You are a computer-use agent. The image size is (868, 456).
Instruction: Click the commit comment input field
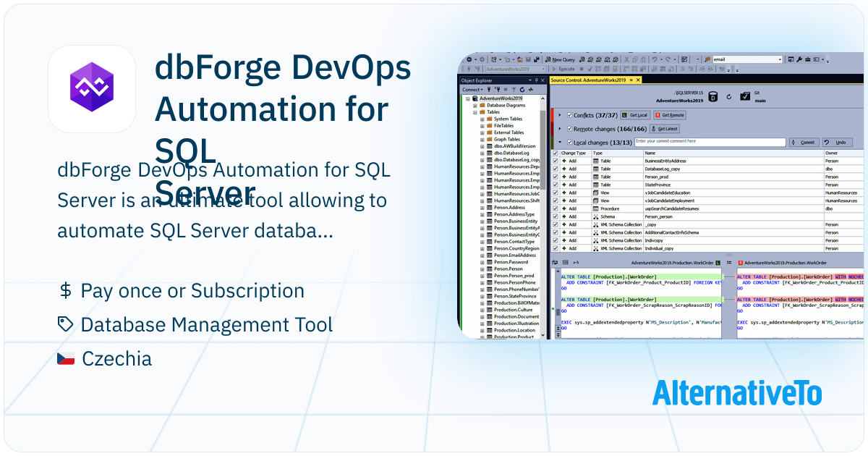710,142
